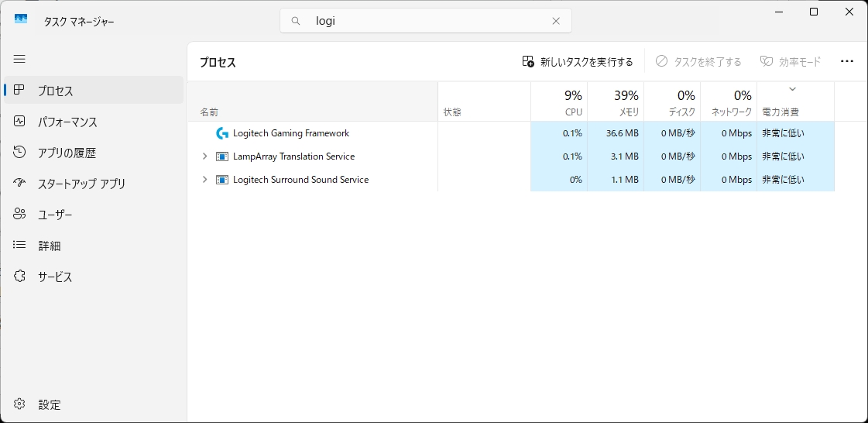
Task: Open the more options ellipsis menu
Action: click(846, 61)
